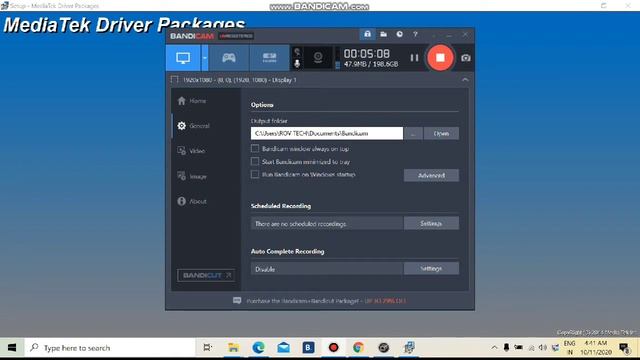
Task: Open Advanced options
Action: pyautogui.click(x=431, y=176)
